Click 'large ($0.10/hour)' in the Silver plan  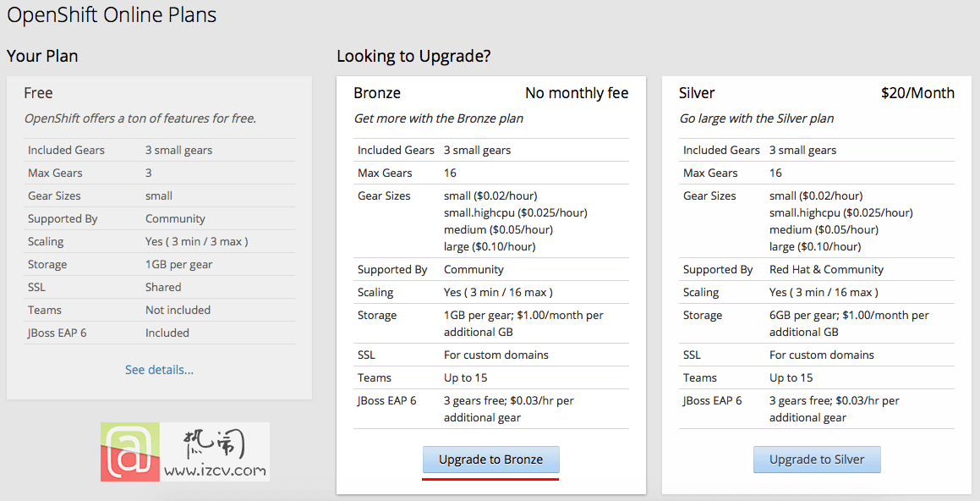[x=815, y=246]
